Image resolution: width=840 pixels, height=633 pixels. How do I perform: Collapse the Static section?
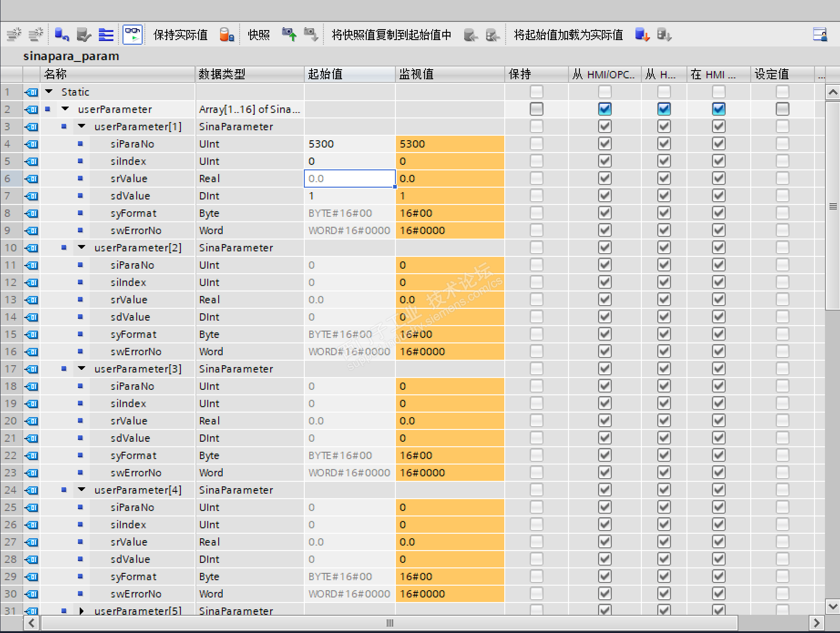pos(49,92)
